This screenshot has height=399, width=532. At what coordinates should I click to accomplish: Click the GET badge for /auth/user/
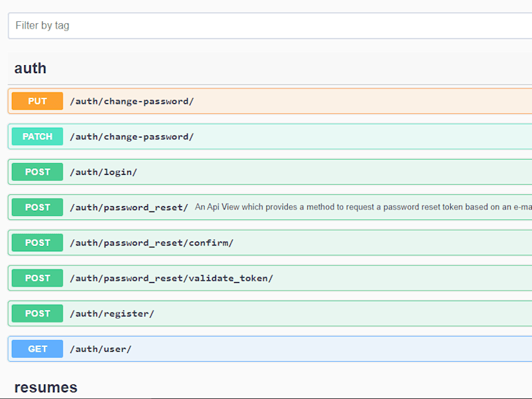coord(37,348)
